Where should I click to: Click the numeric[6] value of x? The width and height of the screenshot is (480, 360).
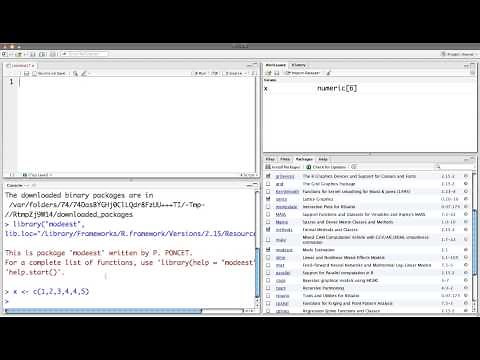click(x=337, y=88)
